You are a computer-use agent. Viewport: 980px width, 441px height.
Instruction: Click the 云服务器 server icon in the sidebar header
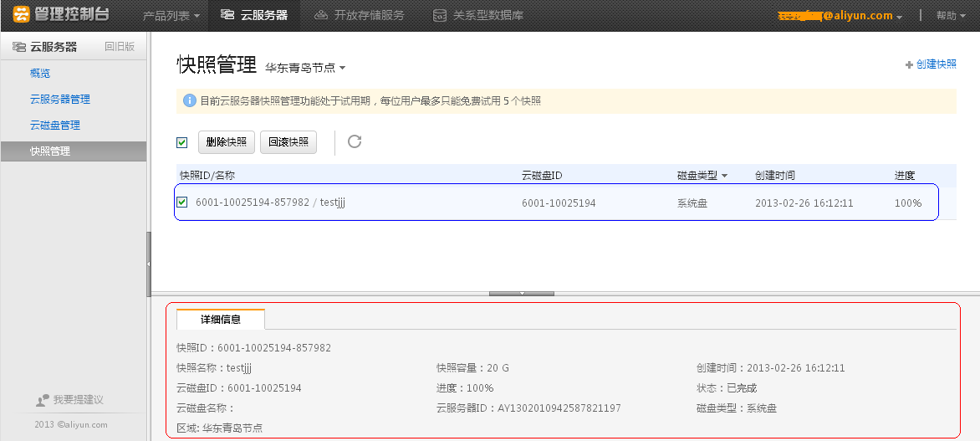pyautogui.click(x=19, y=47)
